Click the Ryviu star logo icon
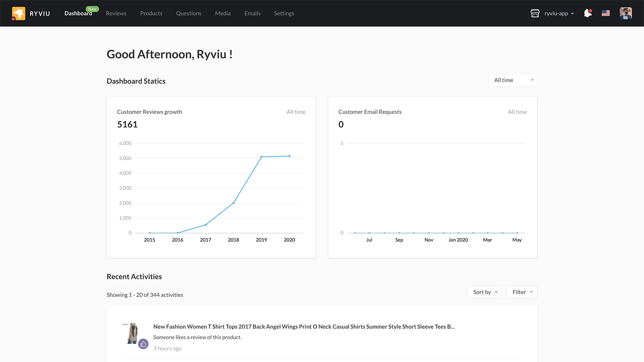This screenshot has width=644, height=362. point(19,13)
